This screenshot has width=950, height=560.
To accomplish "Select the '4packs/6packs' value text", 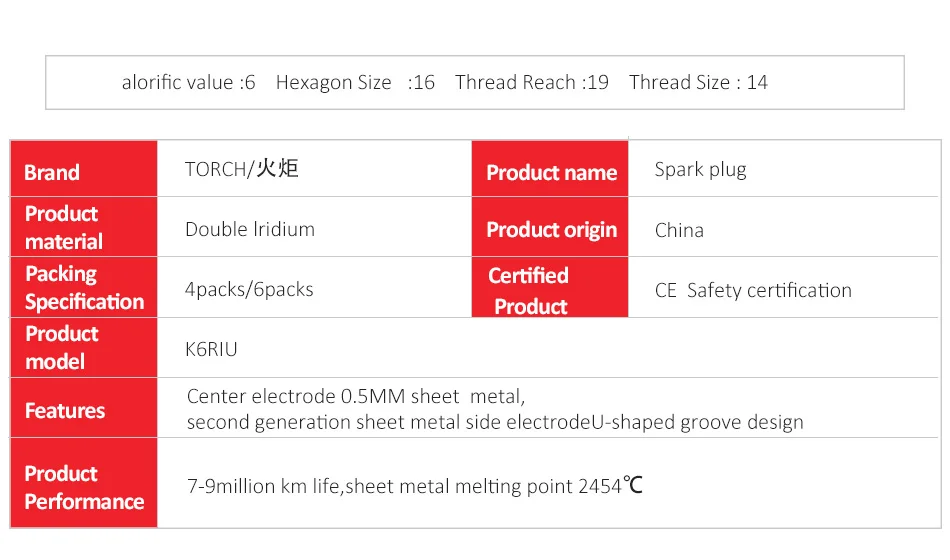I will [x=249, y=289].
